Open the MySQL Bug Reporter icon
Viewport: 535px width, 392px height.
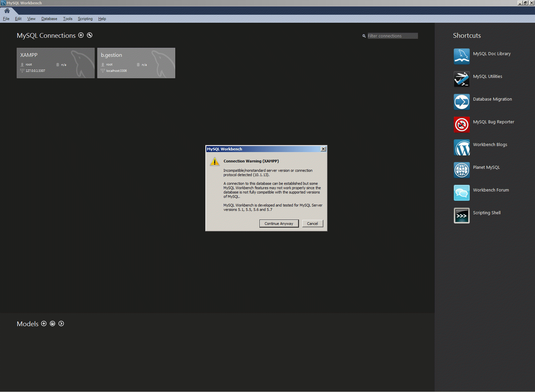[462, 125]
